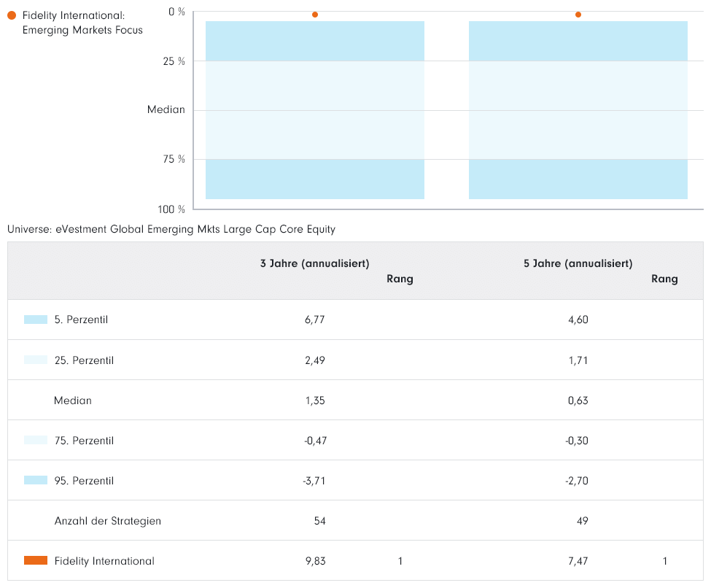The image size is (711, 588).
Task: Click the '75. Perzentil' row label
Action: 84,441
